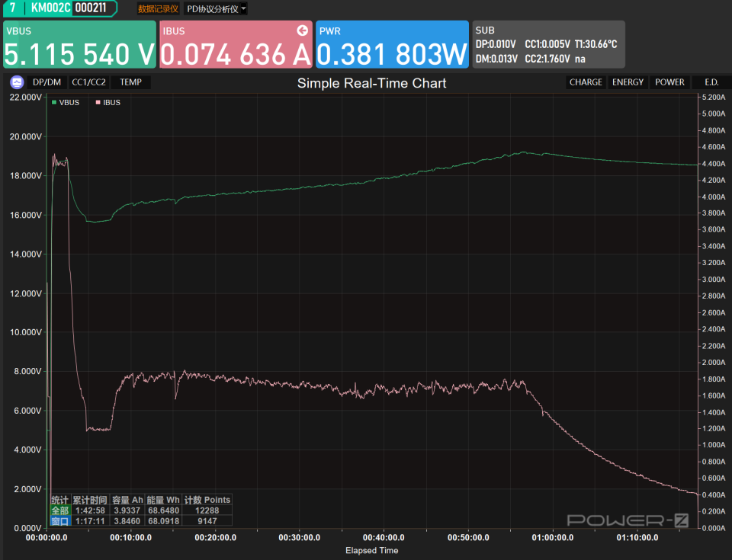Click the CC2:1.760V reading
Viewport: 732px width, 560px height.
pyautogui.click(x=547, y=59)
